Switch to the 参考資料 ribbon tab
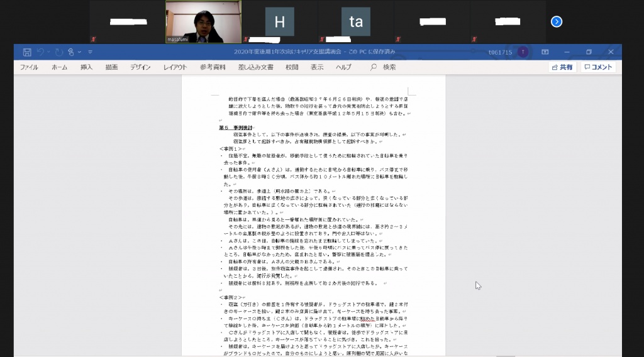The image size is (644, 357). coord(213,67)
